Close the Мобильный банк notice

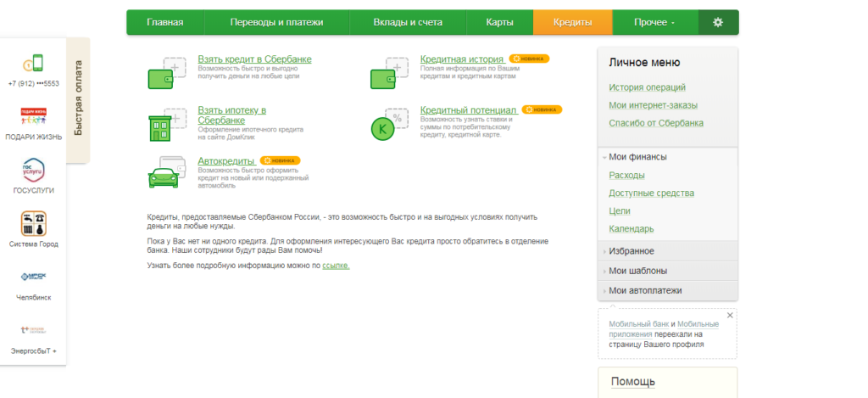[730, 315]
